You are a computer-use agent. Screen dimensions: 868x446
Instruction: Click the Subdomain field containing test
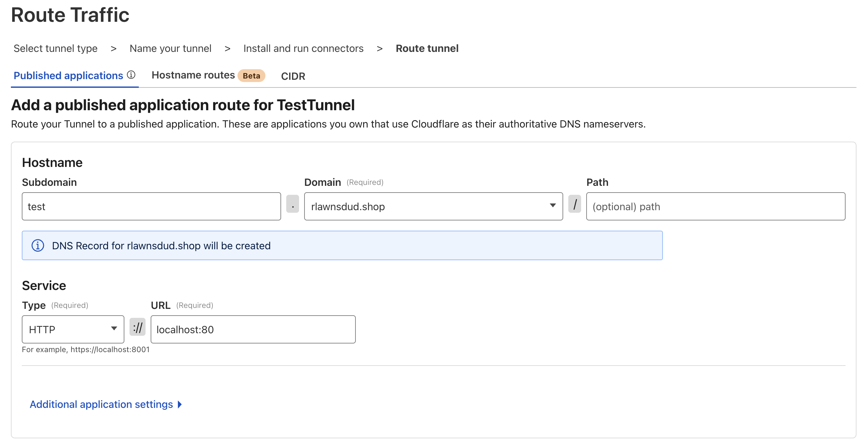151,206
